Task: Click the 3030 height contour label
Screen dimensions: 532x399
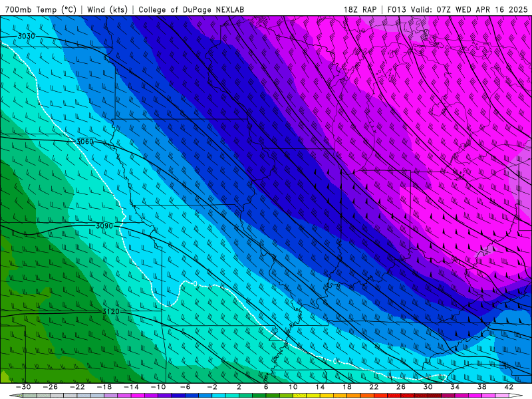Action: click(x=26, y=36)
